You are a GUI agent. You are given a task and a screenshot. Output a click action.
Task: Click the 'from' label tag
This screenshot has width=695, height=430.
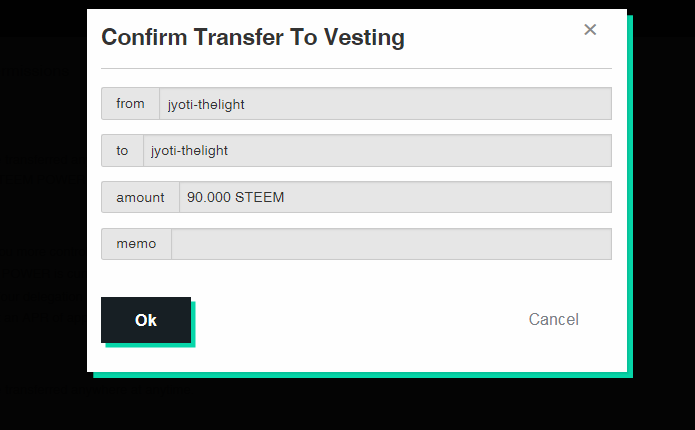tap(130, 104)
